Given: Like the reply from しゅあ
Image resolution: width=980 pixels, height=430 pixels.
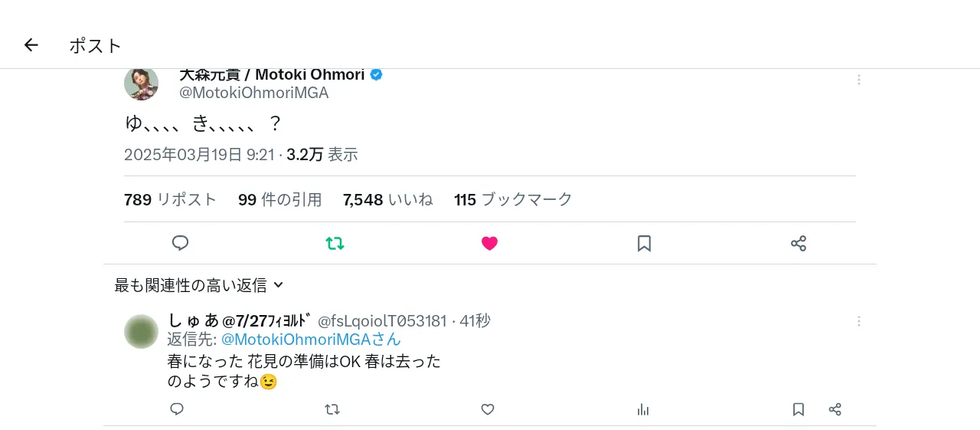Looking at the screenshot, I should (x=488, y=409).
